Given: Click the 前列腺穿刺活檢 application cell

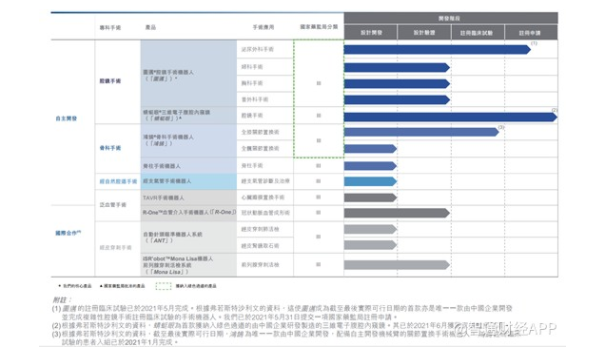Looking at the screenshot, I should (265, 265).
